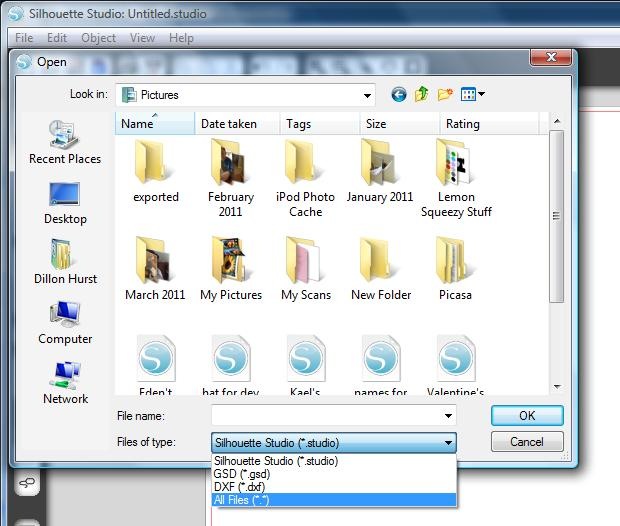Click OK to open file
The width and height of the screenshot is (620, 526).
pos(527,416)
